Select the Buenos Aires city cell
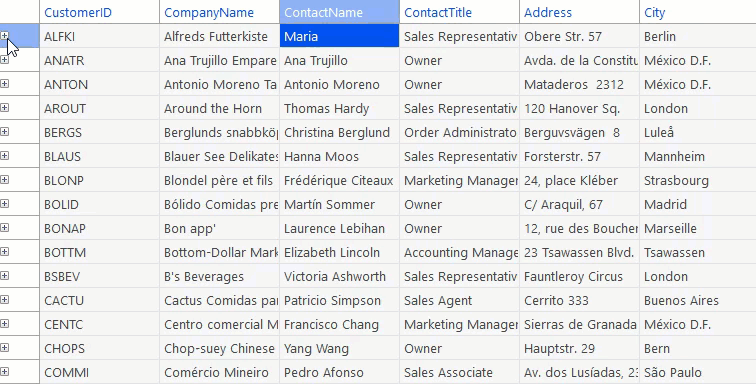Image resolution: width=756 pixels, height=384 pixels. point(698,300)
